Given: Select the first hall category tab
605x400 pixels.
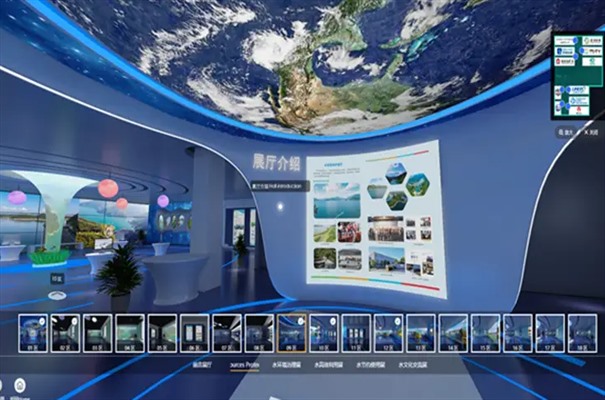Looking at the screenshot, I should [203, 365].
